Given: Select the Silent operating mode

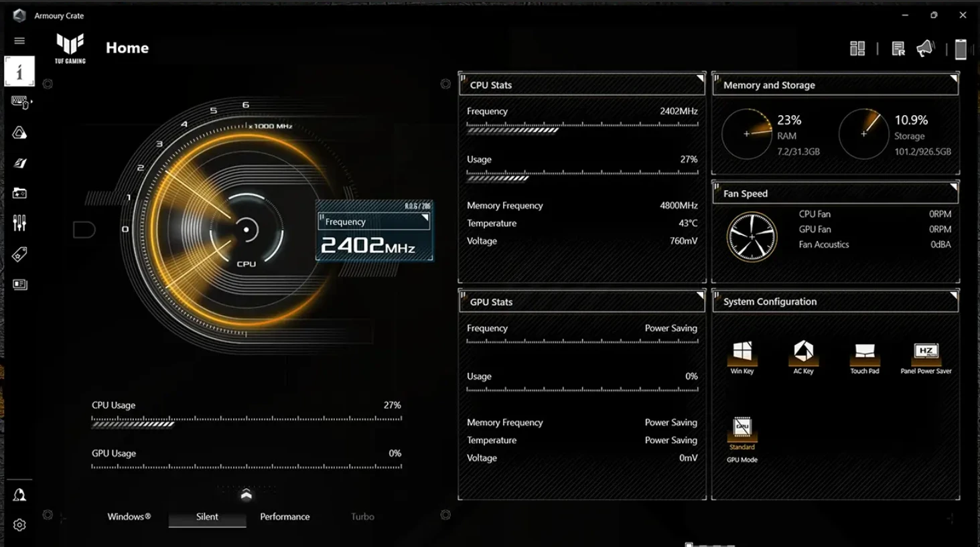Looking at the screenshot, I should (207, 516).
